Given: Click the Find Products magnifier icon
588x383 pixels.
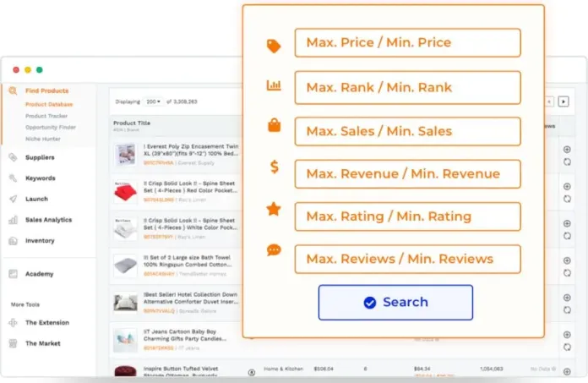Looking at the screenshot, I should click(13, 90).
